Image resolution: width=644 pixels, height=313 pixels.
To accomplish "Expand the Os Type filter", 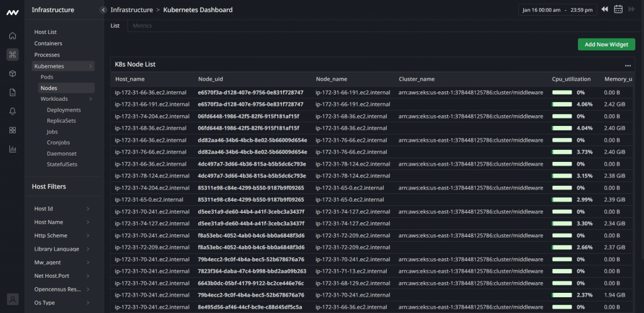I will (87, 303).
